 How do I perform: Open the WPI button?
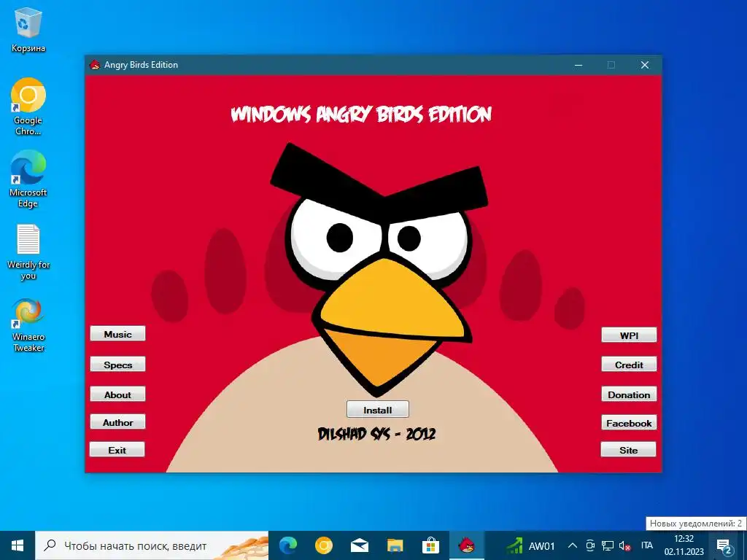pos(629,335)
